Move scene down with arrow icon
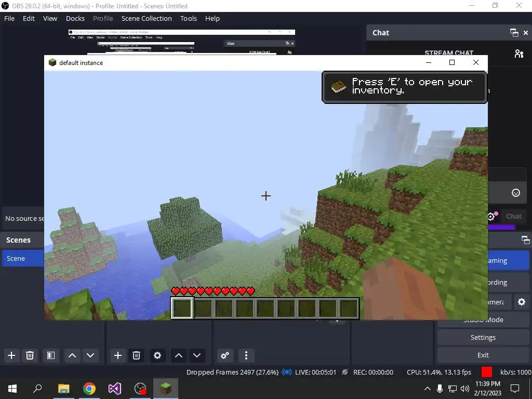 click(x=90, y=355)
